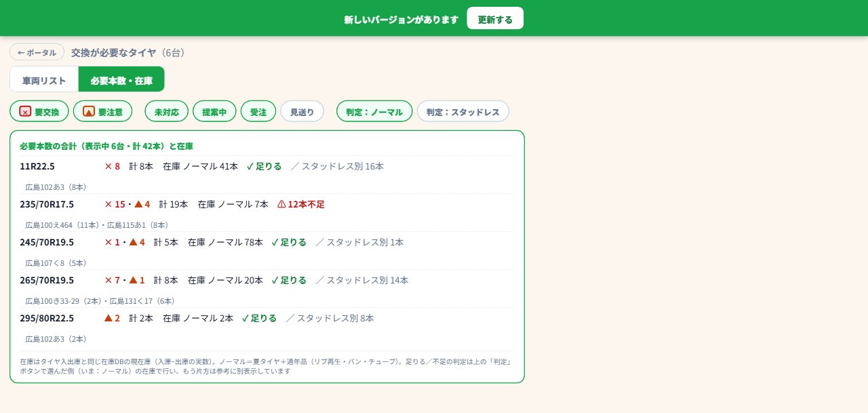Click the warning icon beside 12本不足
The width and height of the screenshot is (868, 413).
281,204
